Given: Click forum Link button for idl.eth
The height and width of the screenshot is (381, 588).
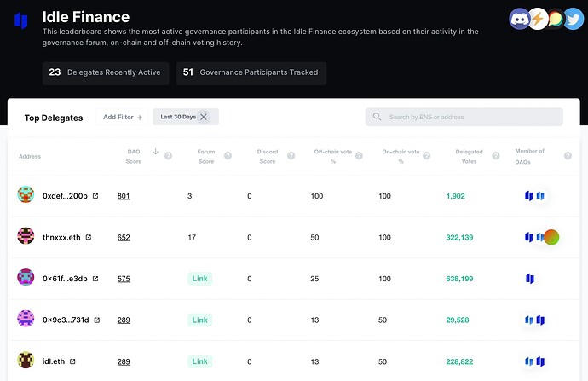Looking at the screenshot, I should [x=200, y=361].
